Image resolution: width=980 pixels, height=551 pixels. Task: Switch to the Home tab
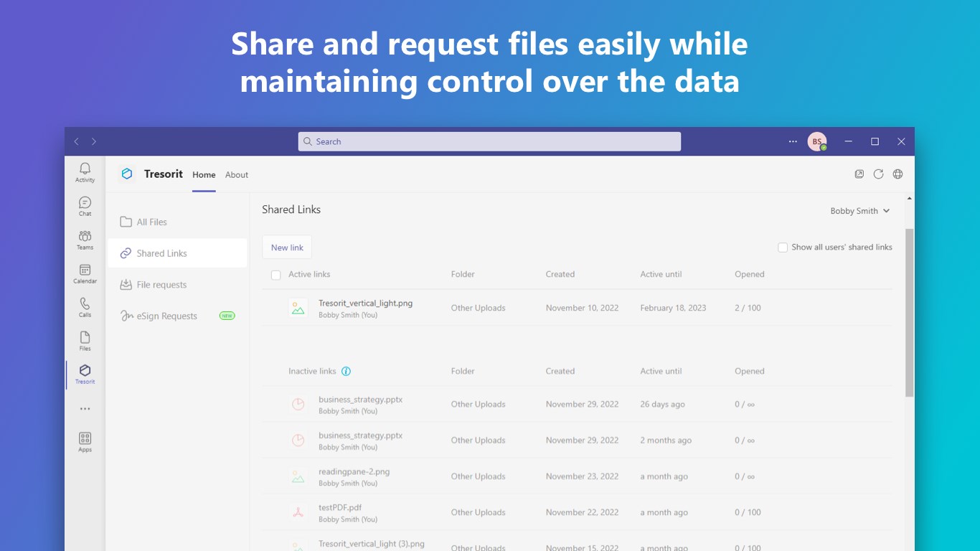coord(204,174)
